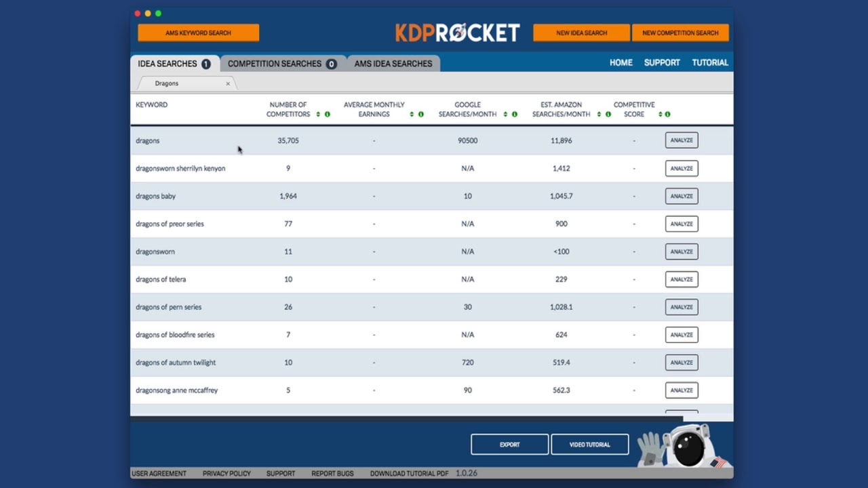Open Tutorial in top navigation
The image size is (868, 488).
pyautogui.click(x=710, y=62)
